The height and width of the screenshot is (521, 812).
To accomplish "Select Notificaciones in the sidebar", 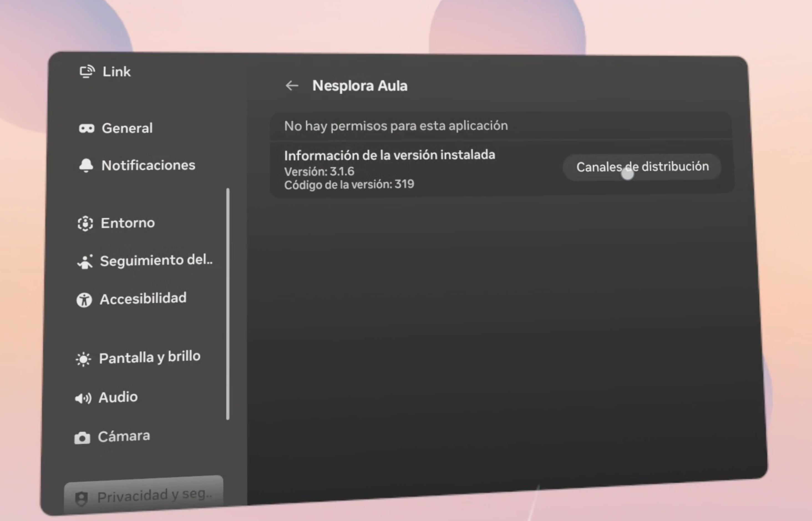I will tap(137, 165).
